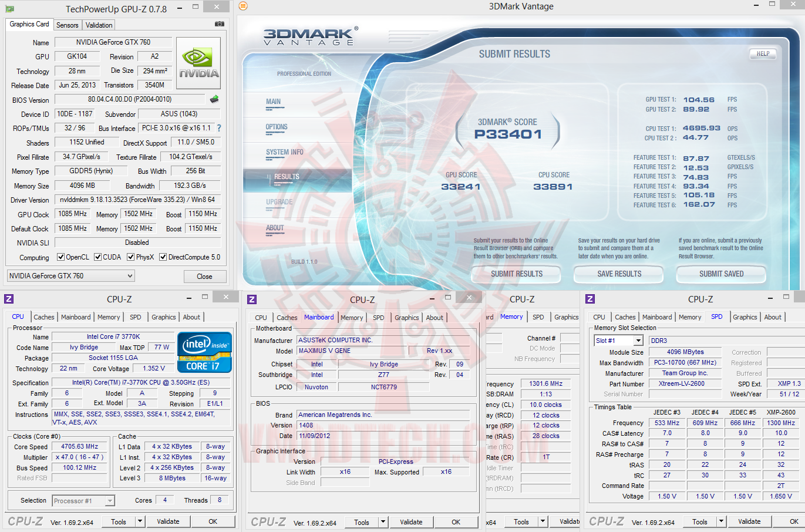
Task: Open Mainboard tab in the CPU-Z SPD window
Action: pos(657,317)
